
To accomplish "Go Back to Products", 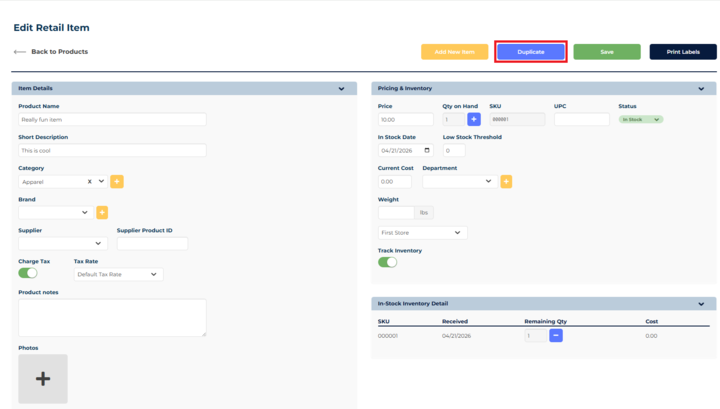I will point(51,52).
